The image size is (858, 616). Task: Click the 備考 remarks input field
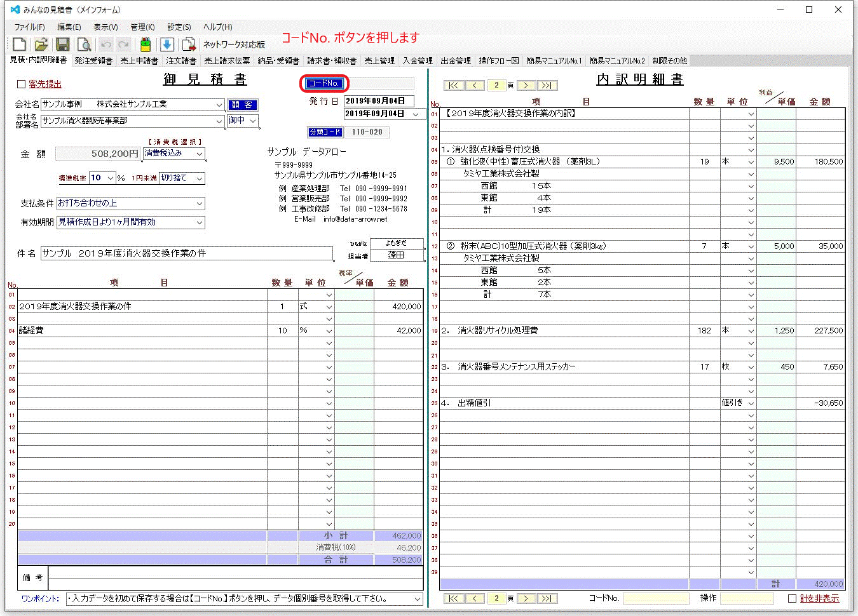click(x=236, y=578)
